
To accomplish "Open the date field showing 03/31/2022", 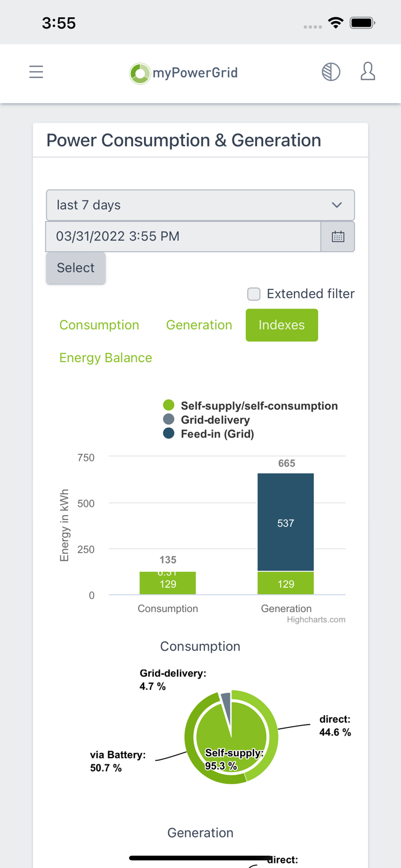I will point(183,236).
